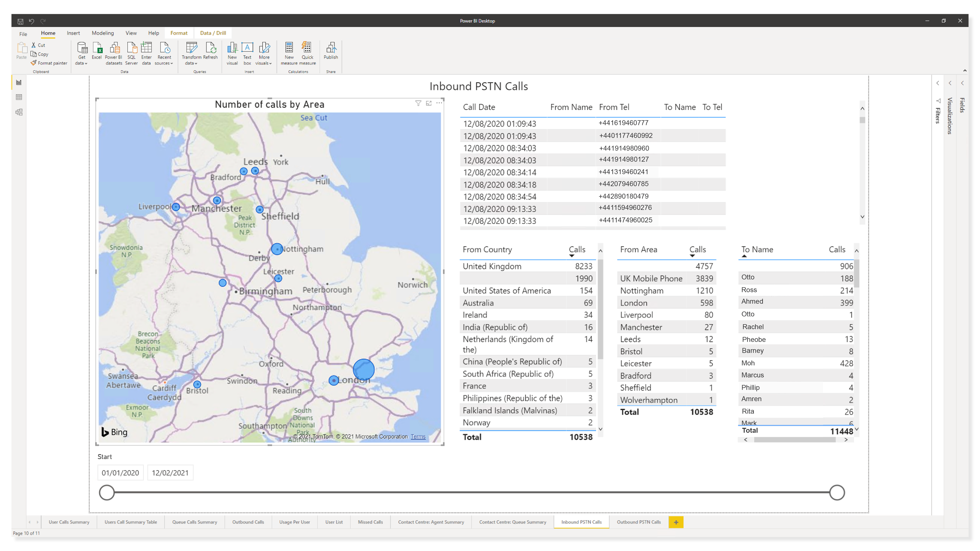Create a Quick measure
Screen dimensions: 980x551
click(x=307, y=53)
